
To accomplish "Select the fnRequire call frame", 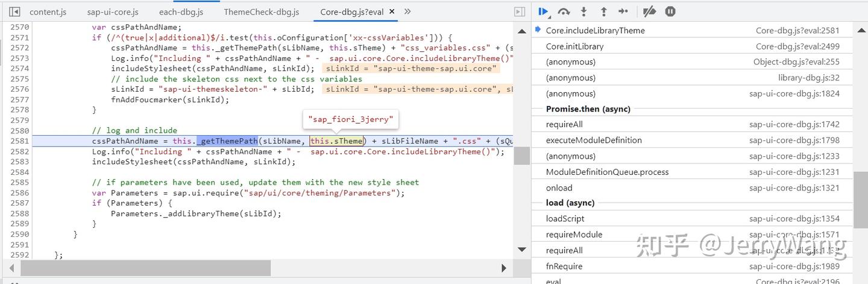I will click(x=692, y=266).
